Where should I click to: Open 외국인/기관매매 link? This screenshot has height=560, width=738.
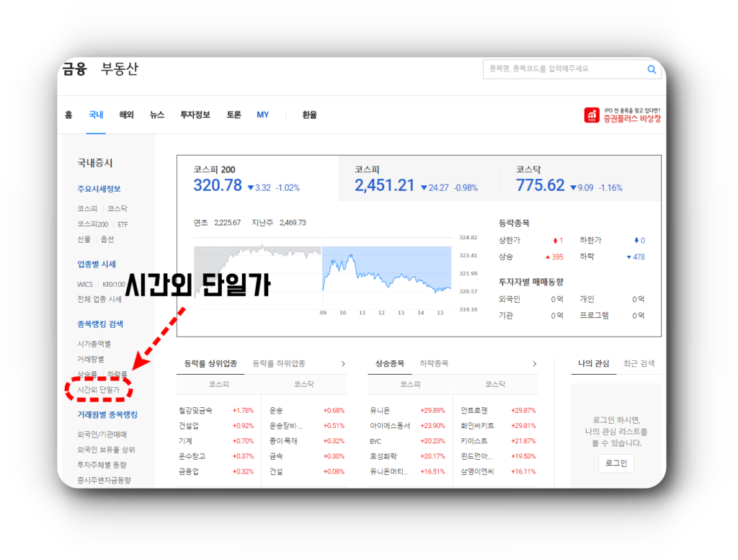102,435
